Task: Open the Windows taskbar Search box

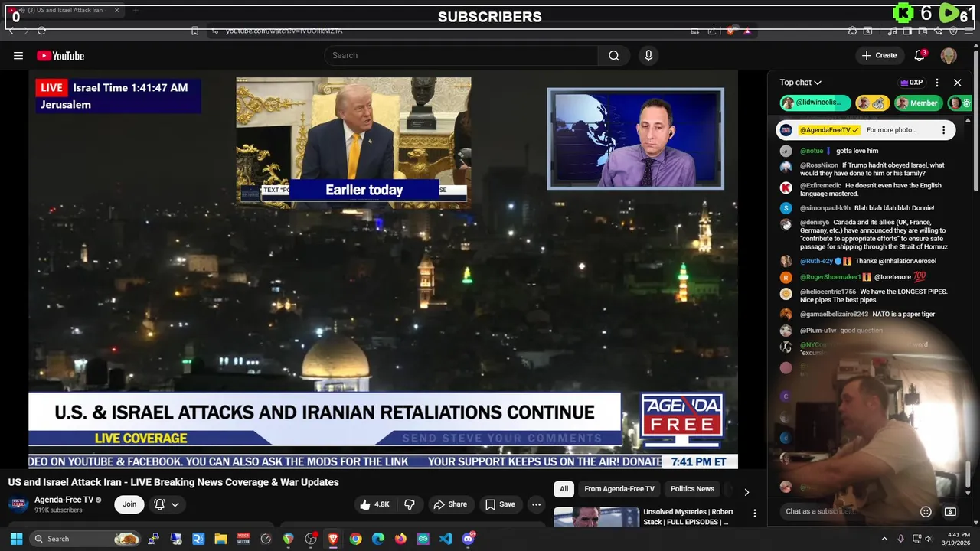Action: click(86, 539)
